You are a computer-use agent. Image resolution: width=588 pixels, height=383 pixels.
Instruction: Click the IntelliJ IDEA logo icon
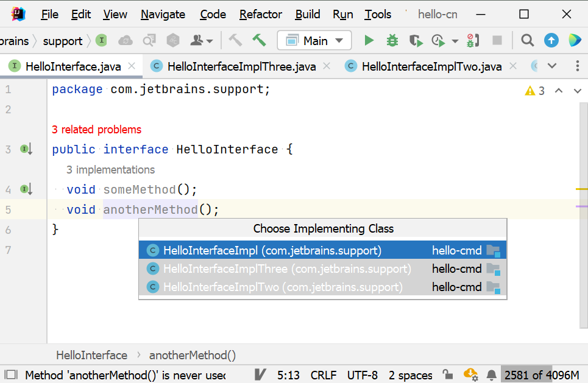tap(18, 14)
